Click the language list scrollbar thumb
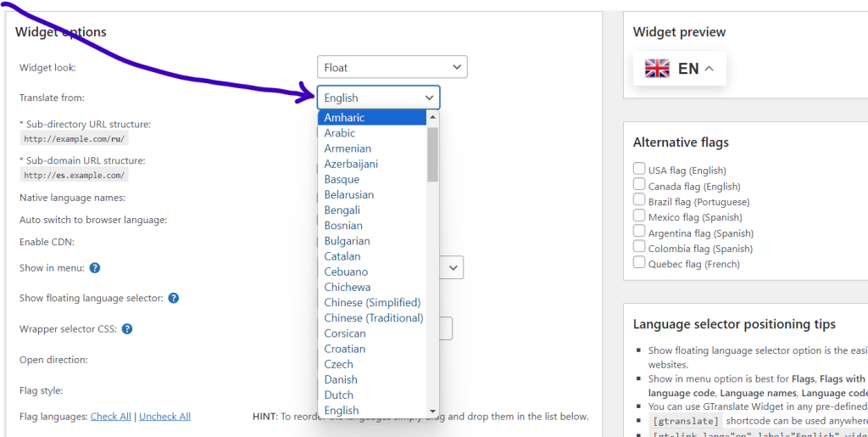 click(x=432, y=154)
